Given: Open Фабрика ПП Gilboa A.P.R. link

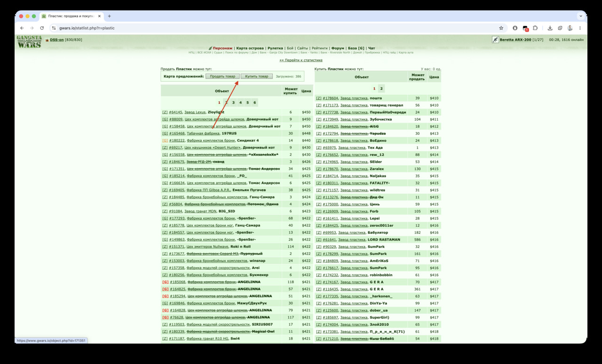Looking at the screenshot, I should (208, 190).
